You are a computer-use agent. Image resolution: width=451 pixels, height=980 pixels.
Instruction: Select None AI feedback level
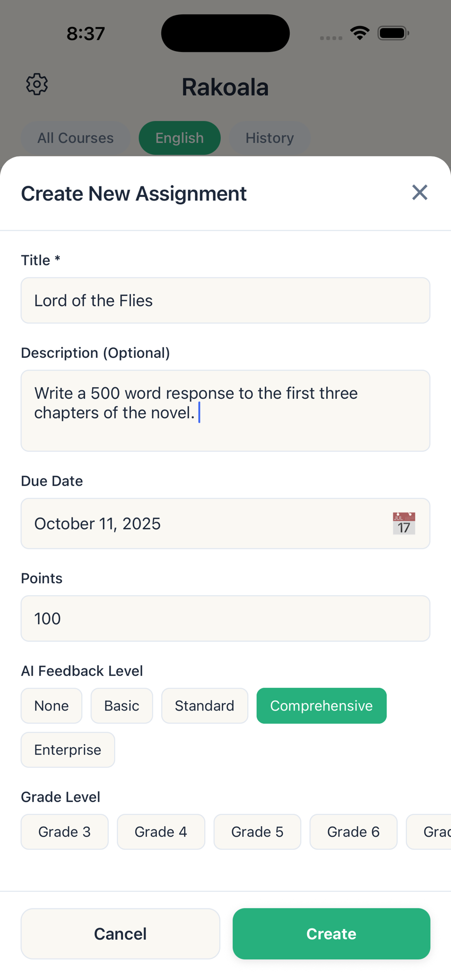(x=51, y=706)
